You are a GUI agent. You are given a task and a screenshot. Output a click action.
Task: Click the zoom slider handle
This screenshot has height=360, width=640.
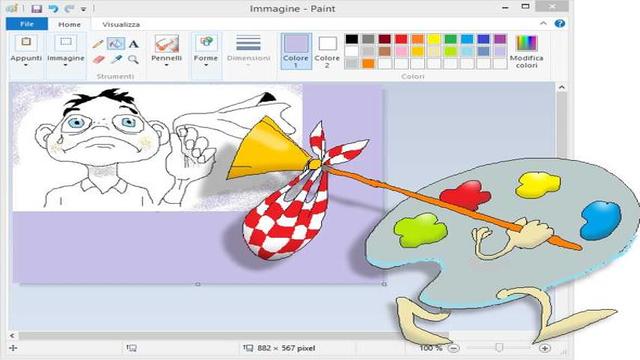(x=499, y=348)
